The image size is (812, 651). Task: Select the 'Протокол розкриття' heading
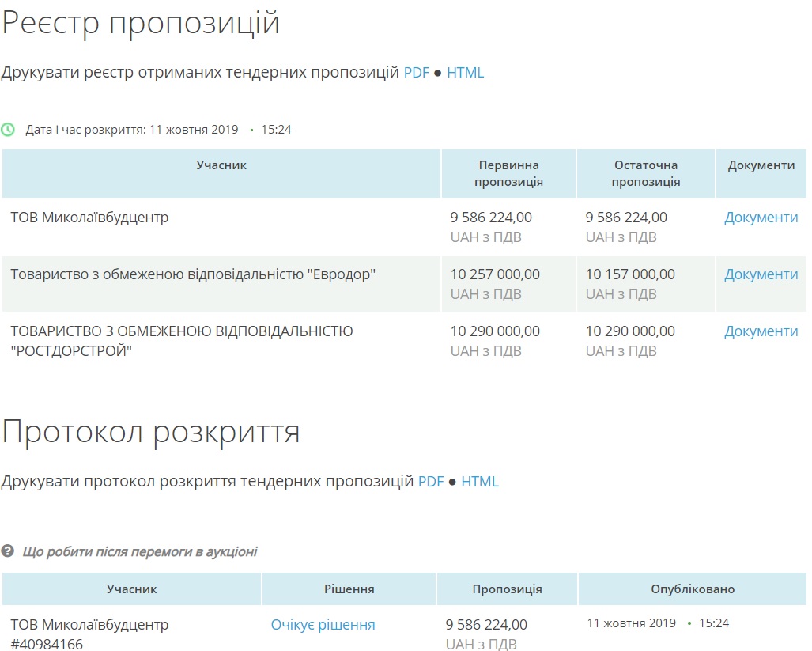pos(151,433)
